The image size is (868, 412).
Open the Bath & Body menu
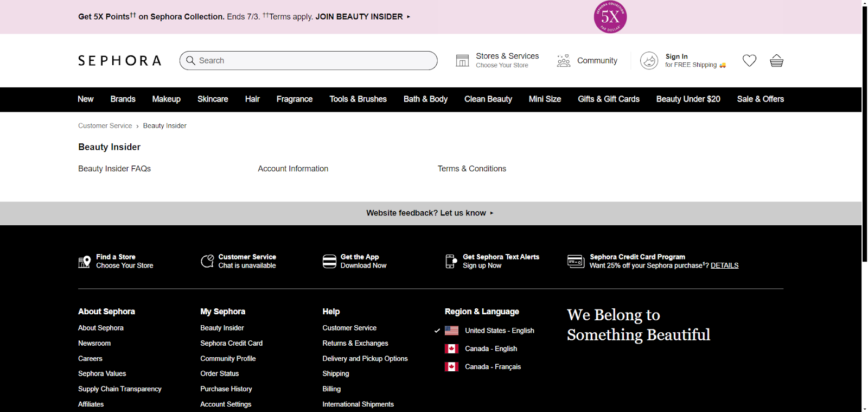click(x=425, y=99)
